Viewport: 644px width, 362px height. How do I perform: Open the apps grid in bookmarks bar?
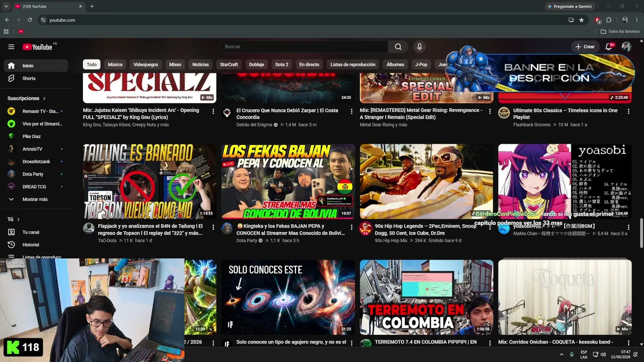[x=6, y=31]
